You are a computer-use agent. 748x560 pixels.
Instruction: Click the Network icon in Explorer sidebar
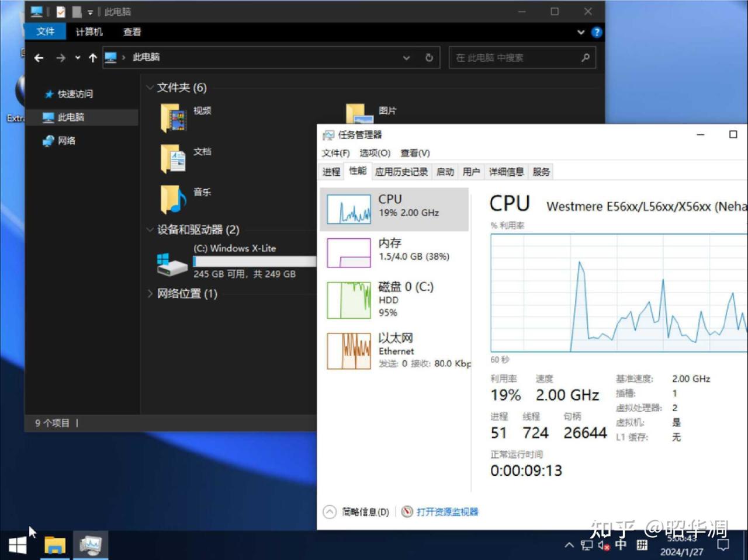click(x=49, y=141)
